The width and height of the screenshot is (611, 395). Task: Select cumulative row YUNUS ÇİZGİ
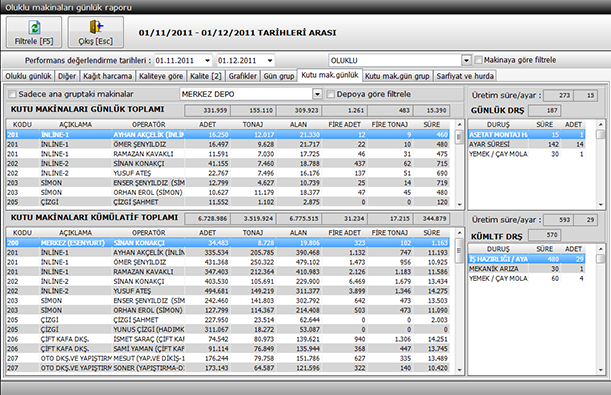(228, 330)
